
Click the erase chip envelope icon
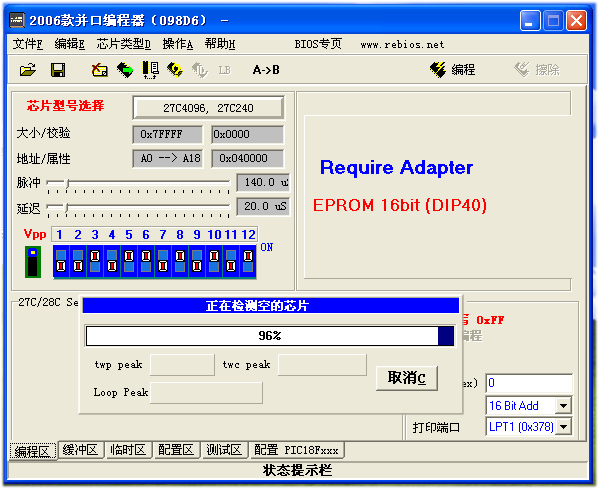[100, 70]
